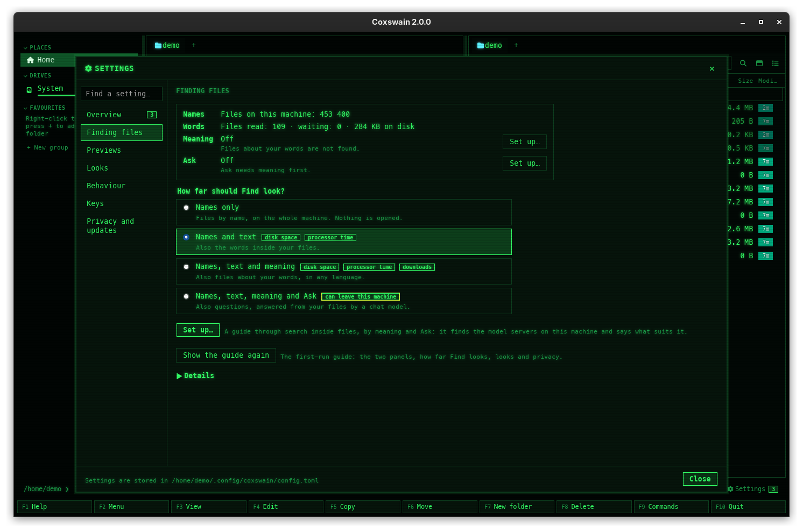
Task: Focus the Find a setting search field
Action: click(x=122, y=94)
